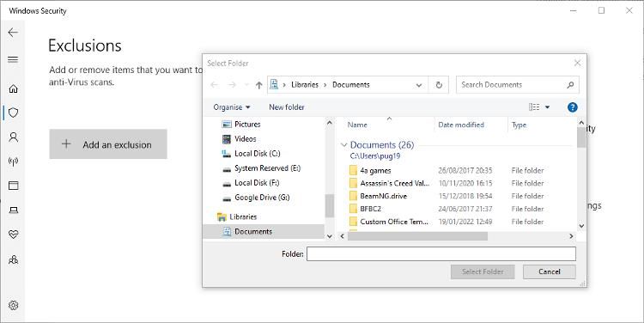
Task: Select Google Drive (G:) in tree
Action: pos(262,198)
